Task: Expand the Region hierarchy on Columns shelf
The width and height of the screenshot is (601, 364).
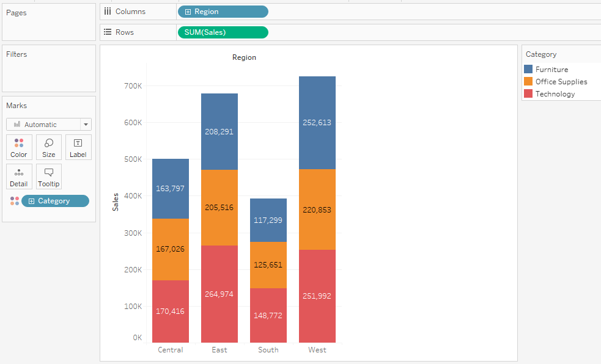Action: 186,11
